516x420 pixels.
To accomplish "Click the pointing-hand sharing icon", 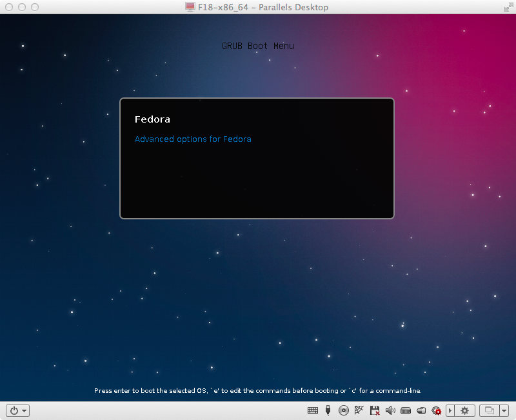I will (421, 410).
